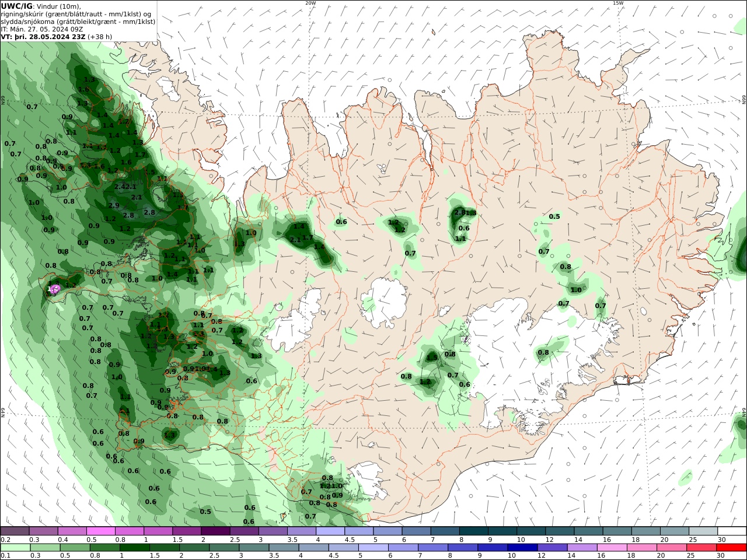The image size is (747, 560).
Task: Click the overlapping '1.21.0' values near the south coast
Action: pos(331,486)
